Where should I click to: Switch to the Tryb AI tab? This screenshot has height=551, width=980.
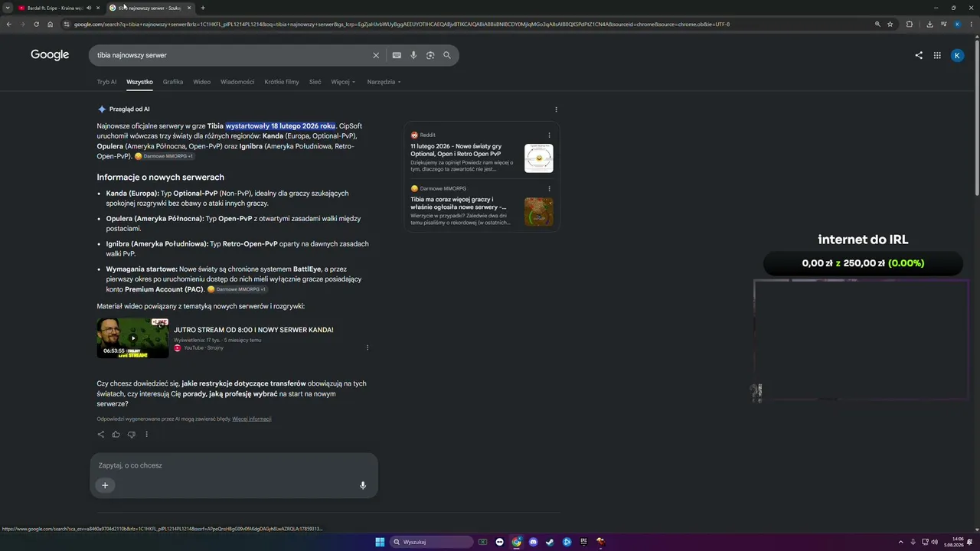[106, 82]
